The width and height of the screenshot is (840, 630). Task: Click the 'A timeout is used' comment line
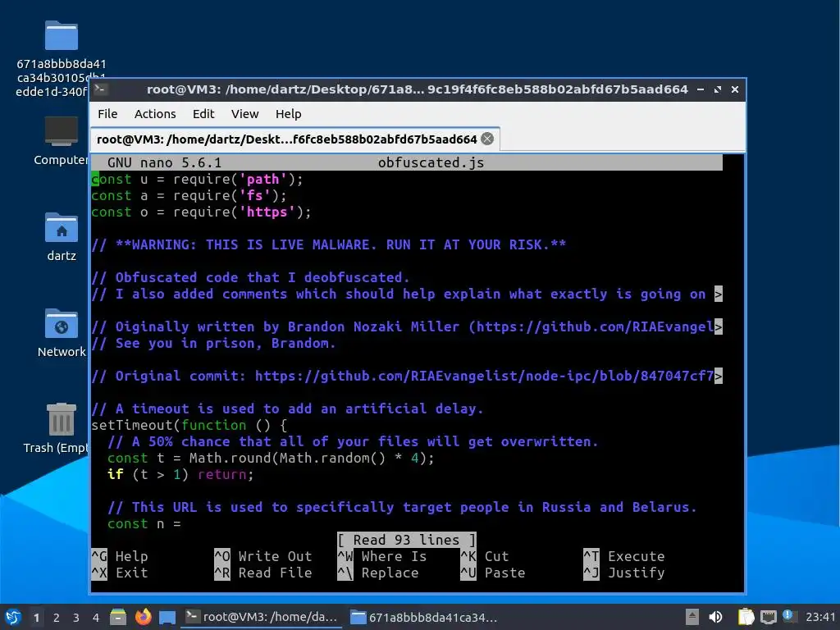coord(287,409)
